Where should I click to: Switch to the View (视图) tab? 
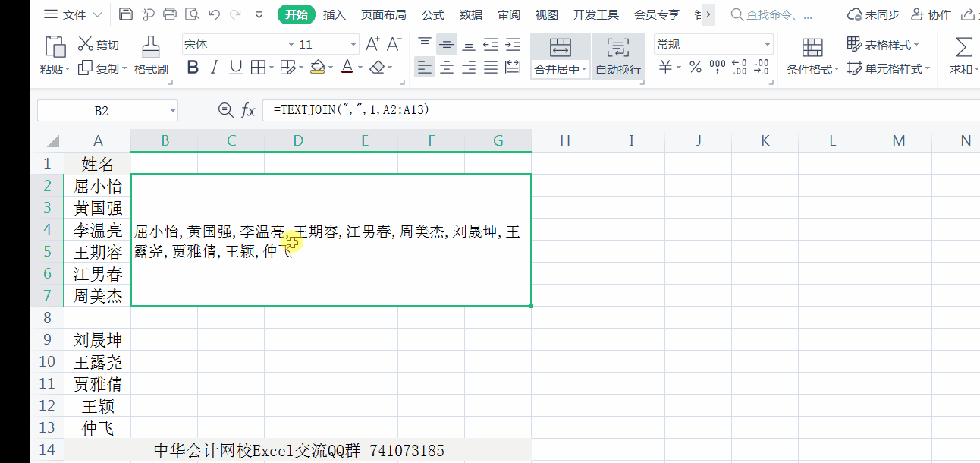point(547,14)
